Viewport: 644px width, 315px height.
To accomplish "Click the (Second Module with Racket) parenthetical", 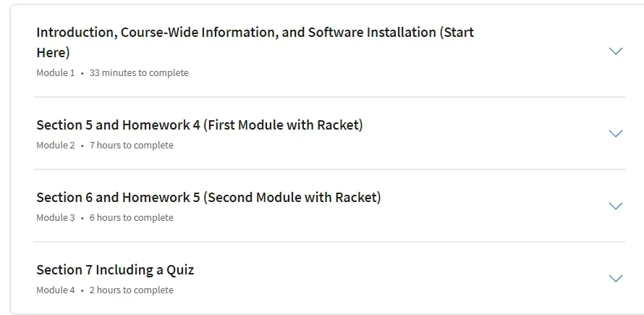I will click(292, 198).
